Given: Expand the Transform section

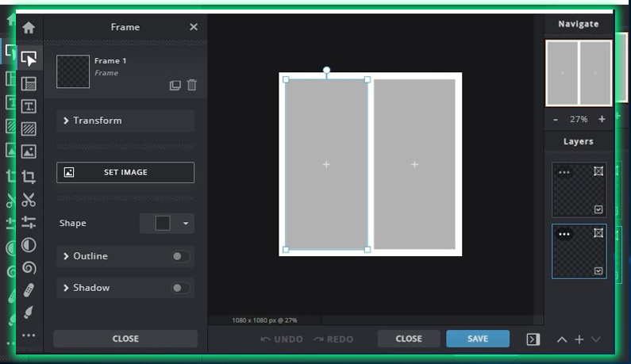Looking at the screenshot, I should pyautogui.click(x=125, y=121).
